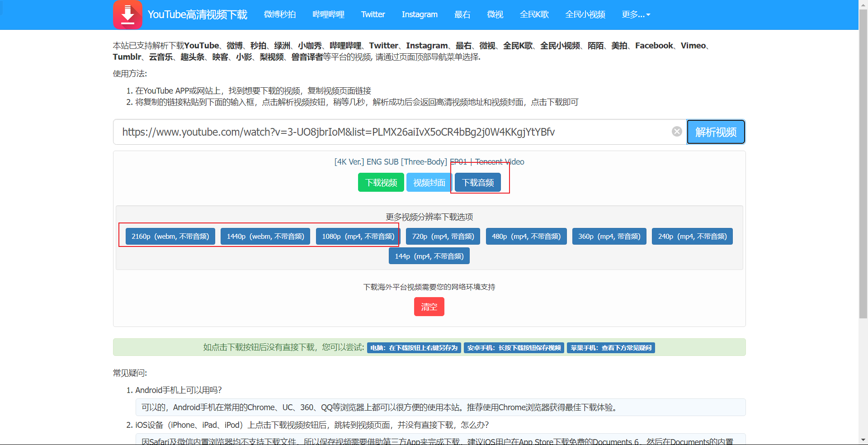
Task: Clear the URL input with X icon
Action: 677,132
